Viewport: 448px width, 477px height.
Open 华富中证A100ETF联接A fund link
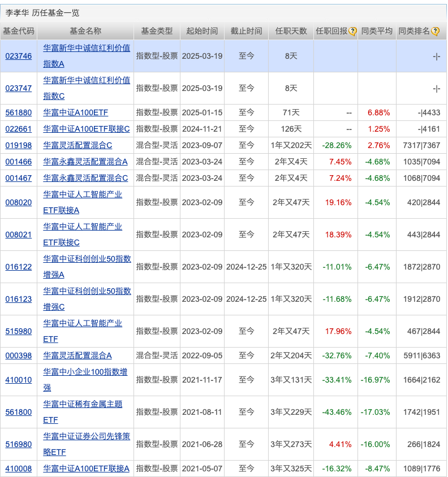86,469
